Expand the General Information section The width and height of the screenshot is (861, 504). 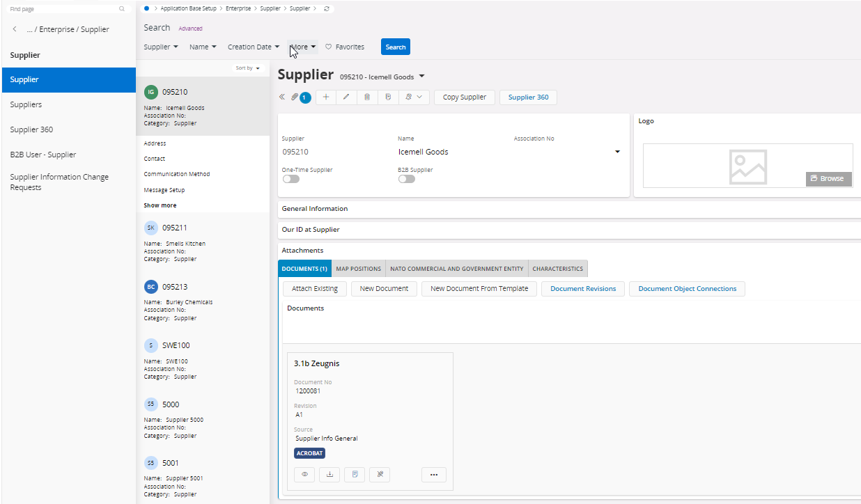point(315,209)
